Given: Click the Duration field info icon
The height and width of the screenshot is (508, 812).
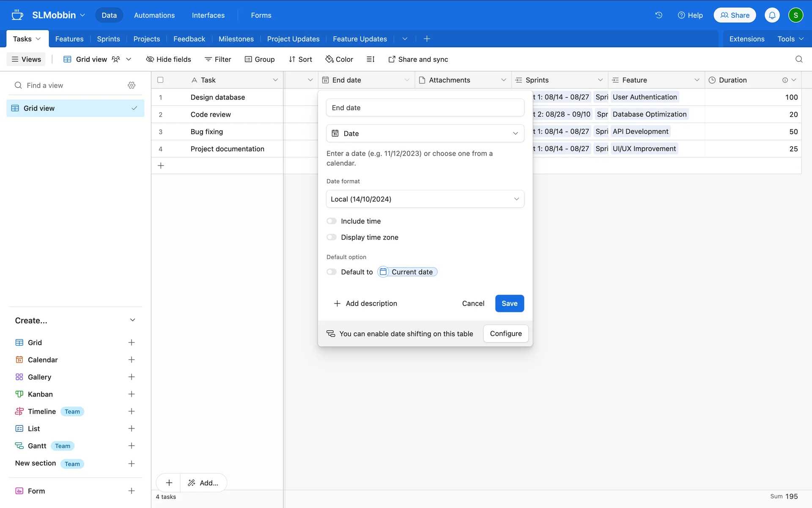Looking at the screenshot, I should coord(785,80).
